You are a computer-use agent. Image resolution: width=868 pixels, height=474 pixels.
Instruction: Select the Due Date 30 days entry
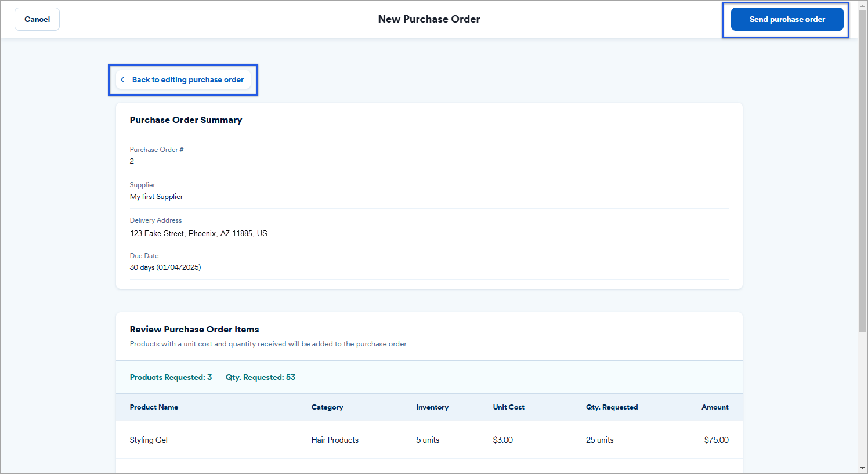(x=165, y=267)
